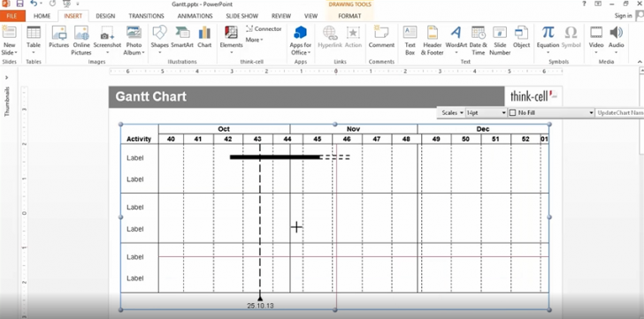The height and width of the screenshot is (319, 644).
Task: Click the think-cell logo
Action: coord(533,96)
